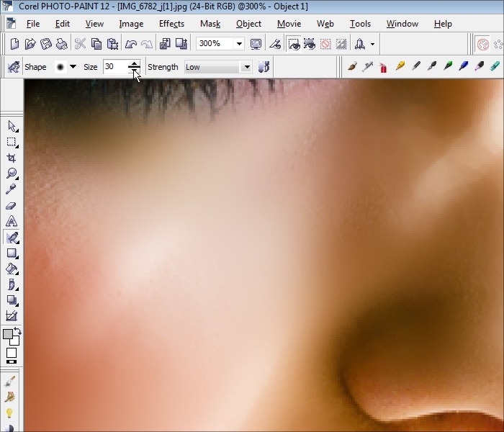
Task: Click the Cut scissors icon
Action: (x=80, y=44)
